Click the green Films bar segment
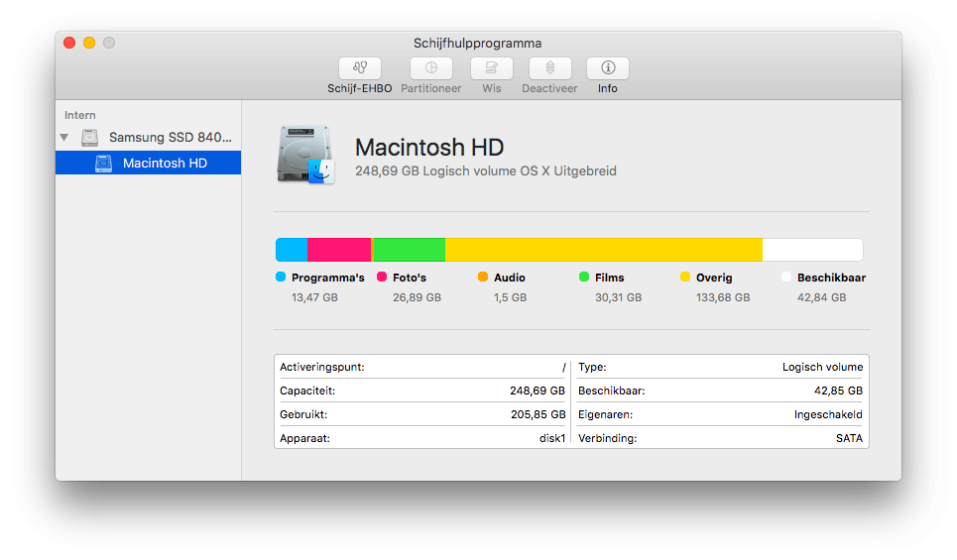 [409, 250]
